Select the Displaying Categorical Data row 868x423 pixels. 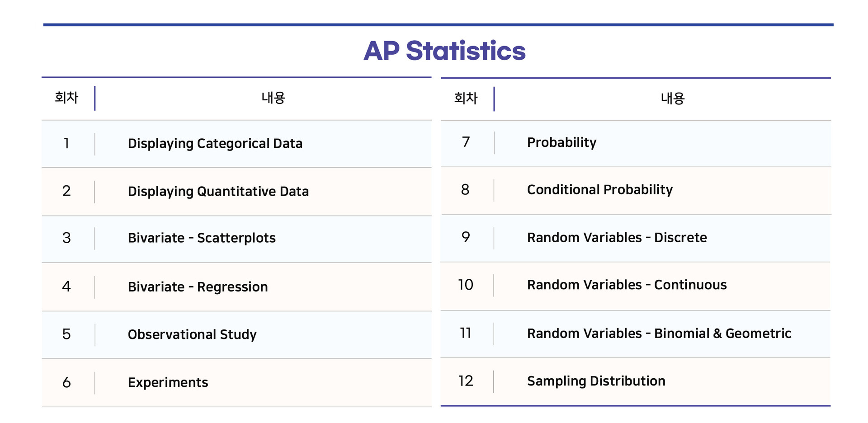click(x=236, y=144)
